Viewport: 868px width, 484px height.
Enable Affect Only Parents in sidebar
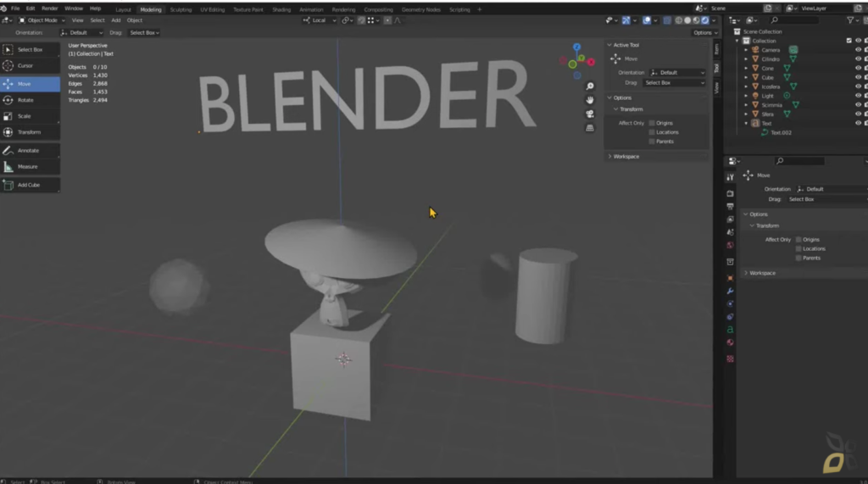652,142
